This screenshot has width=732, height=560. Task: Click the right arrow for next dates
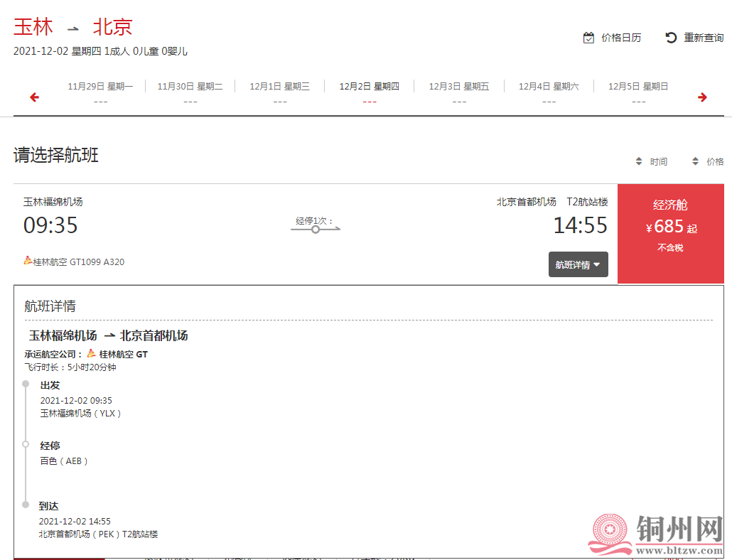(702, 97)
